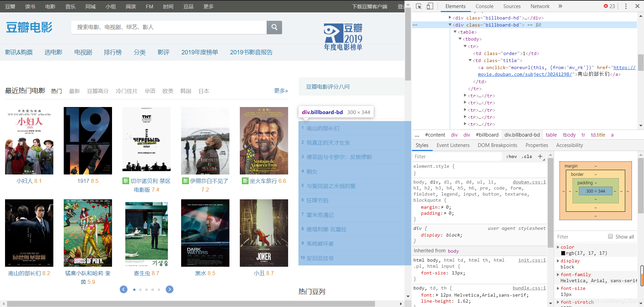The image size is (644, 307).
Task: Click the movie search input field
Action: pyautogui.click(x=169, y=27)
